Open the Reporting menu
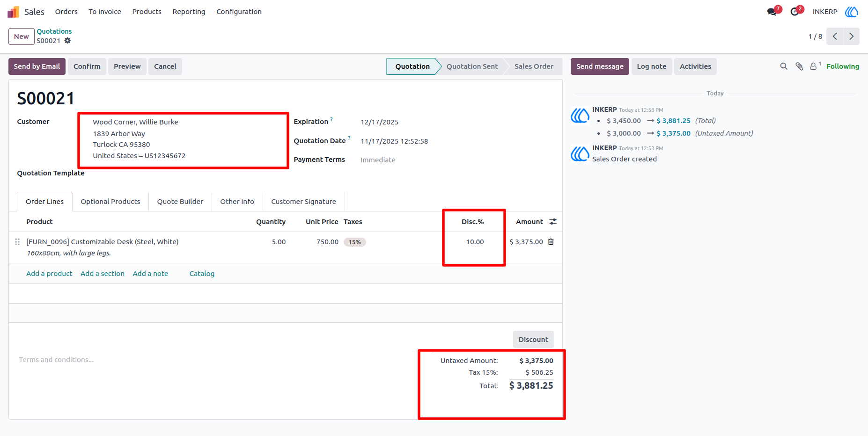The image size is (868, 436). point(189,12)
